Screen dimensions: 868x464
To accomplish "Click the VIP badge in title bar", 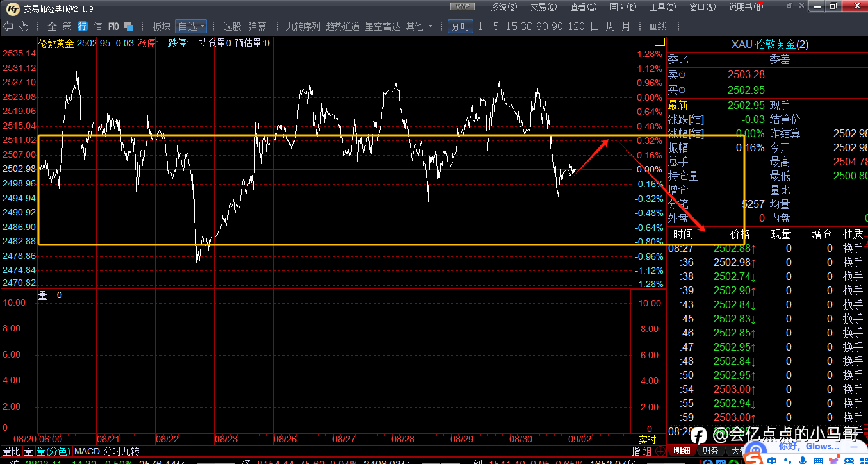I will point(462,6).
